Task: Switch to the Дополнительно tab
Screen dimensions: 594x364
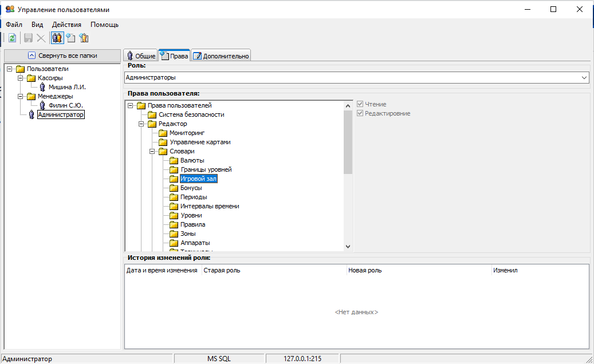Action: click(x=221, y=56)
